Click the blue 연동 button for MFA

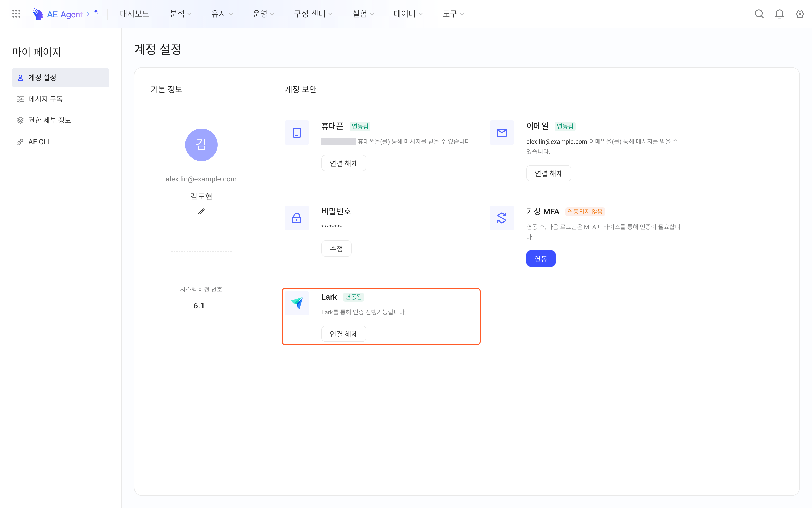(540, 259)
